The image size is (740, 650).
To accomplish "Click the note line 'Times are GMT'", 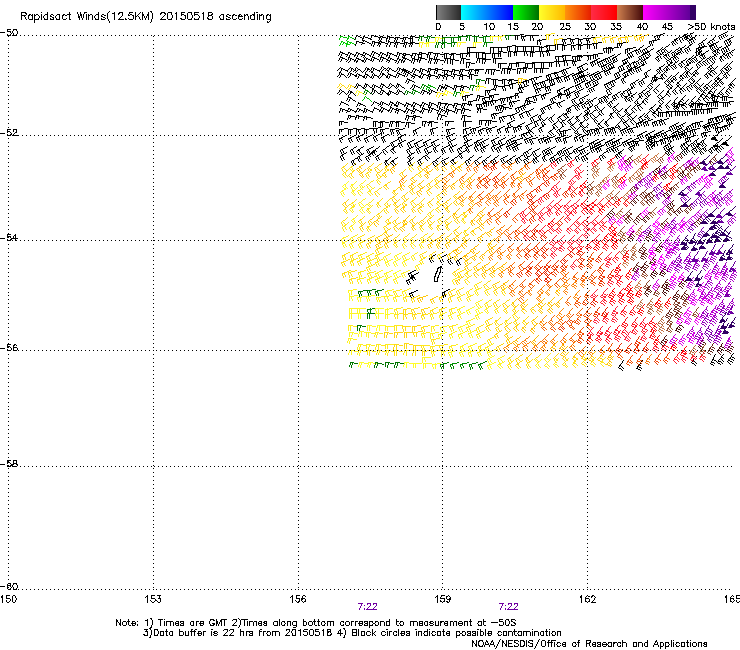I will tap(193, 623).
